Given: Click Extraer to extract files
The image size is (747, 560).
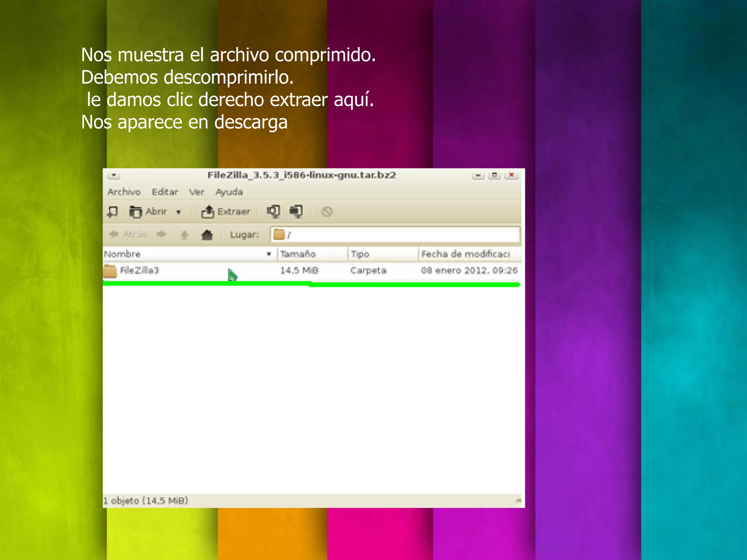Looking at the screenshot, I should pos(226,211).
